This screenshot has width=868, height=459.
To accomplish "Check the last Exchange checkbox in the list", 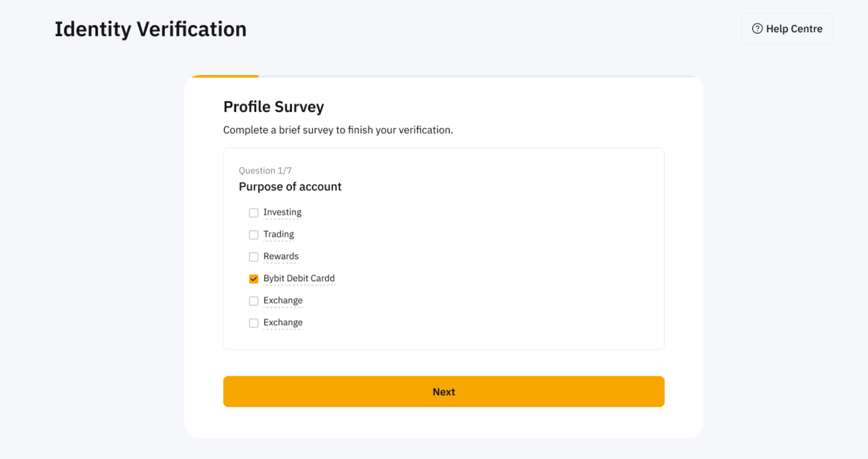I will pos(254,323).
